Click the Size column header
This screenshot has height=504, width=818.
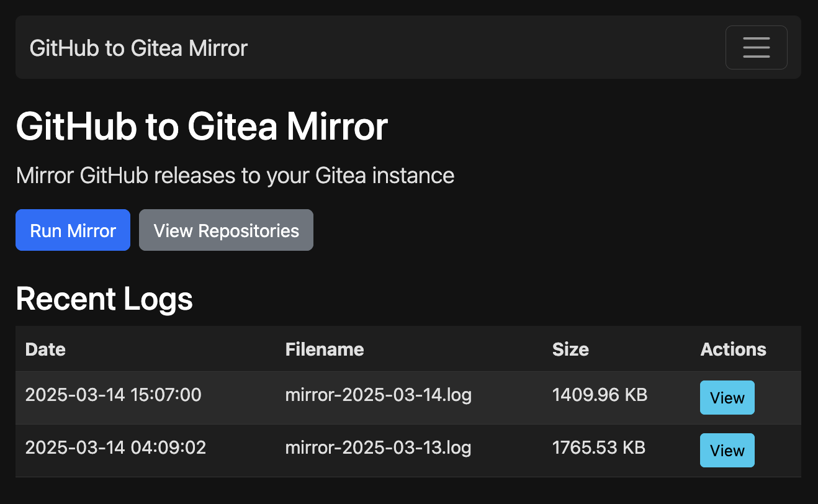(570, 349)
